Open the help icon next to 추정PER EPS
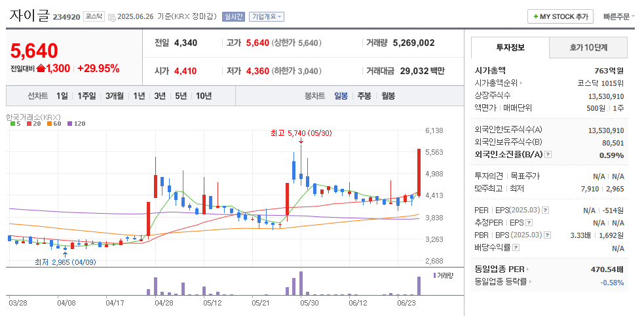The height and width of the screenshot is (316, 644). (529, 223)
